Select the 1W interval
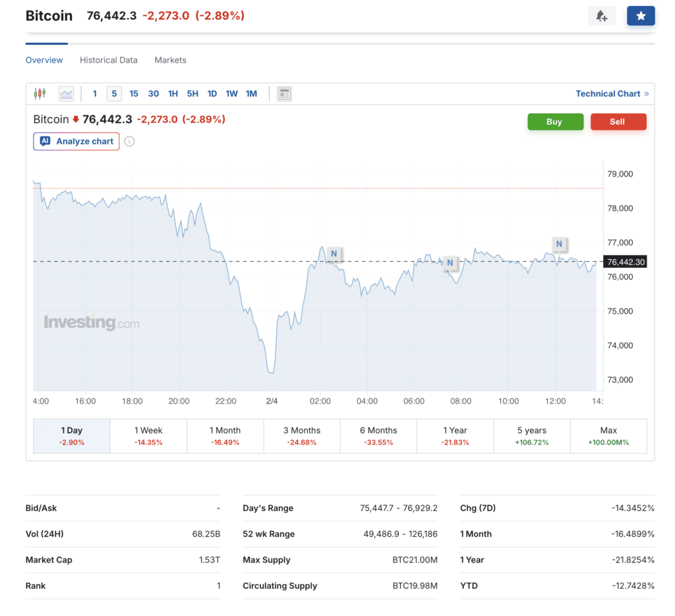 click(x=231, y=94)
